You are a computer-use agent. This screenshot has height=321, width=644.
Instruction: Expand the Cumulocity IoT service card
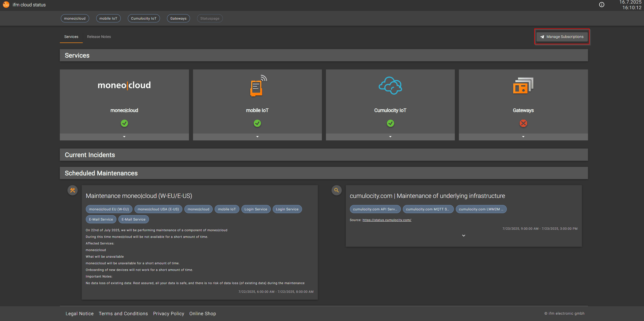pyautogui.click(x=390, y=137)
